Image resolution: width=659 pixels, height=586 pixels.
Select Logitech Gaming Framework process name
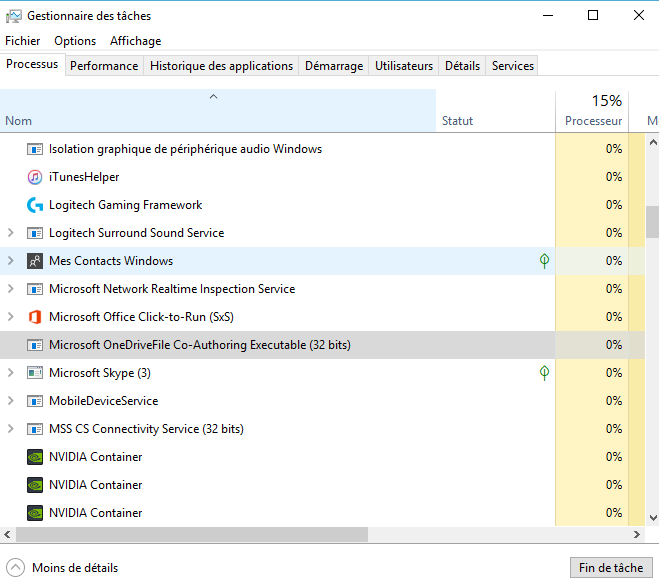coord(126,205)
